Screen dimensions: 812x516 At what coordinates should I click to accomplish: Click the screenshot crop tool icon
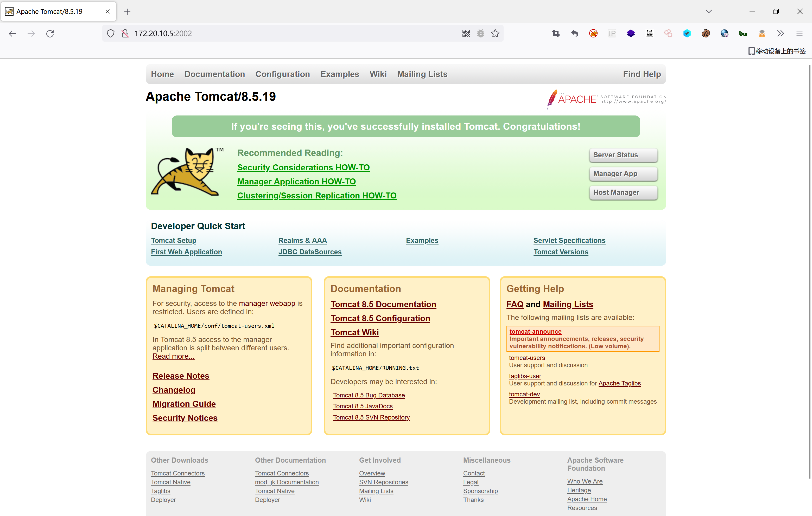556,33
